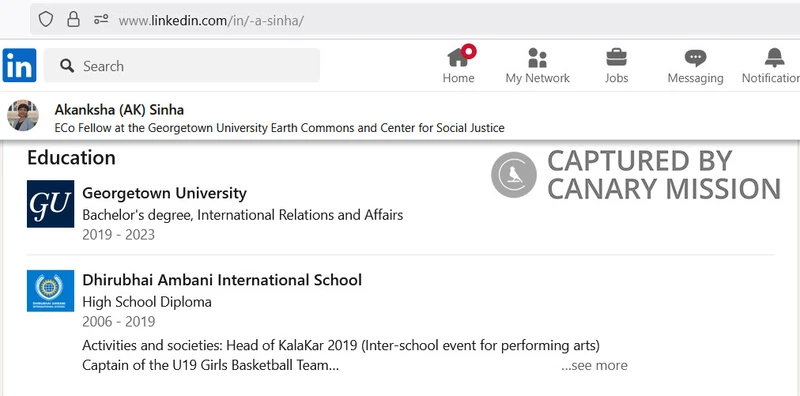Click the '2006 - 2019' date range

pos(118,322)
